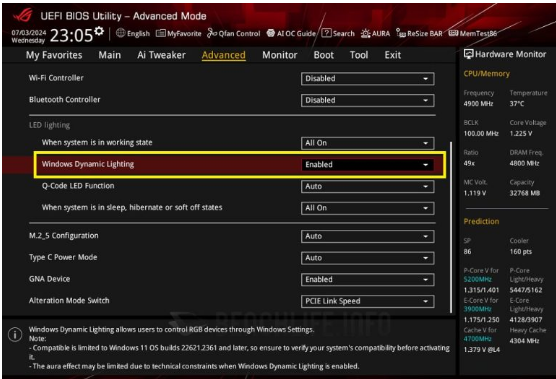Click the CPU/Memory heading
Viewport: 556px width, 379px height.
click(486, 74)
